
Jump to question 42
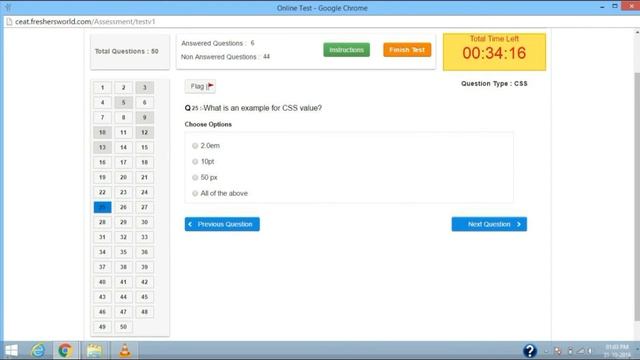coord(144,282)
